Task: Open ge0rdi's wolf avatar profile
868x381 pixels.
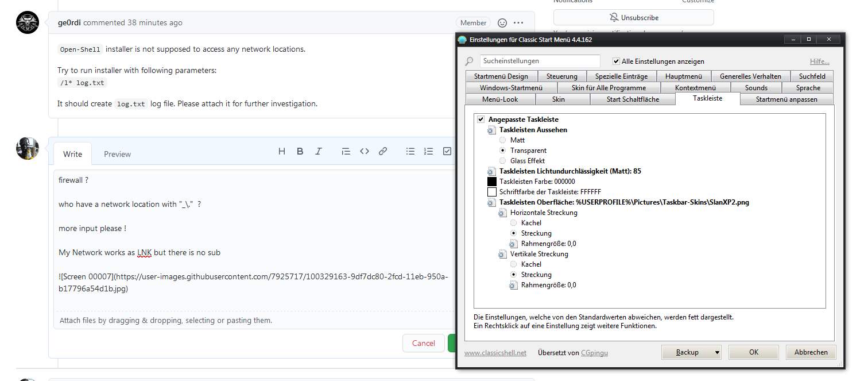Action: (28, 22)
